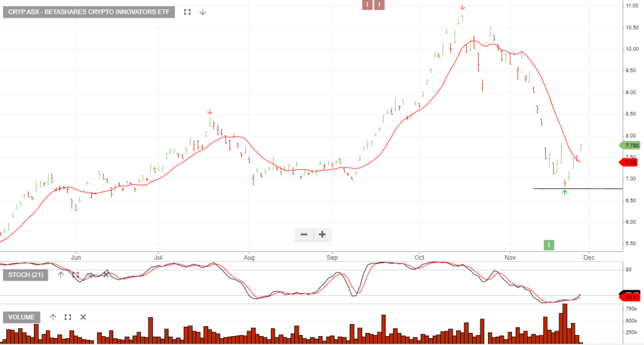Close the VOLUME indicator panel
This screenshot has height=345, width=644.
83,317
